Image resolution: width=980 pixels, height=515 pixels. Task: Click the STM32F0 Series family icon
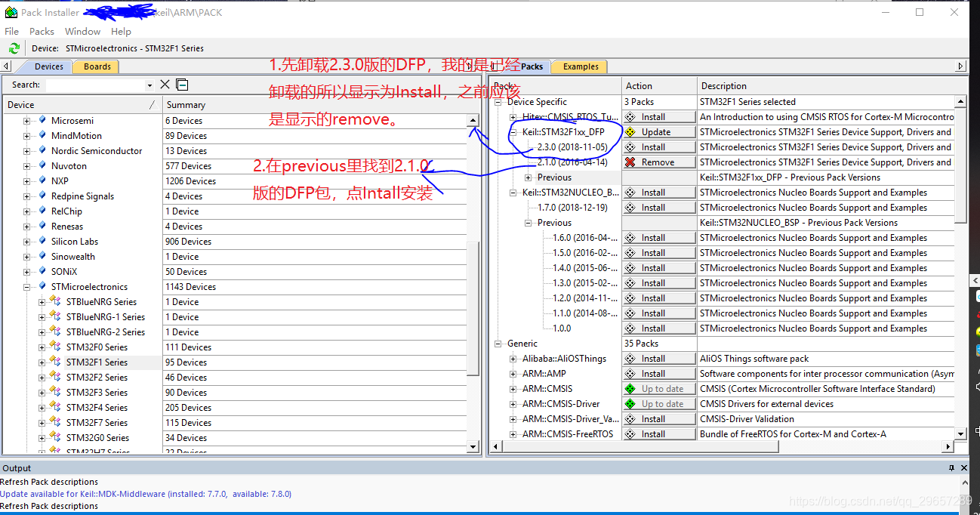56,347
